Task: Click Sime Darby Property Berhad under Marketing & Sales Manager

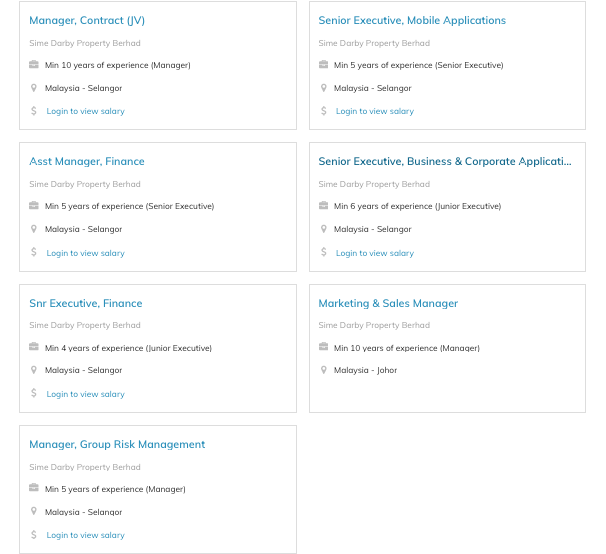Action: coord(374,325)
